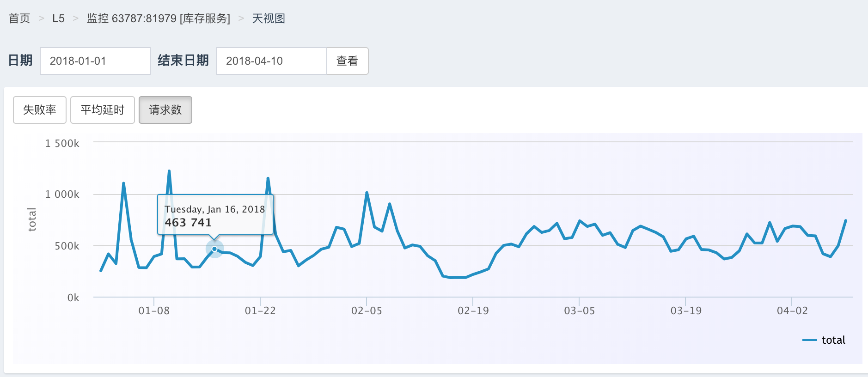868x377 pixels.
Task: Click the blue line marker in the legend
Action: [809, 340]
